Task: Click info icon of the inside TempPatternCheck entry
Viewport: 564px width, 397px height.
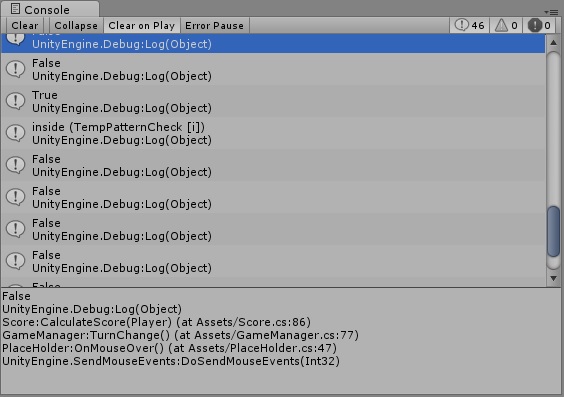Action: pos(15,133)
